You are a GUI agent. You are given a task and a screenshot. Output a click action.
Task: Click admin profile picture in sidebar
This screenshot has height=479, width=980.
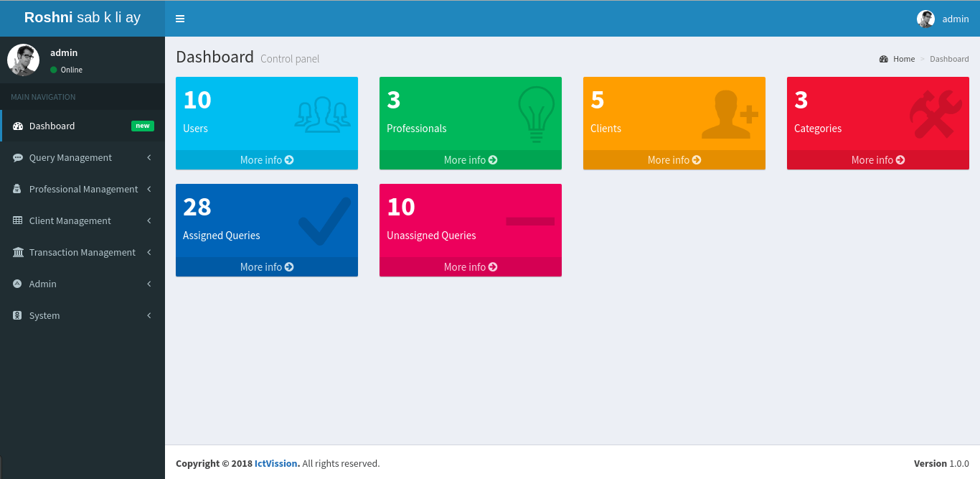point(23,60)
